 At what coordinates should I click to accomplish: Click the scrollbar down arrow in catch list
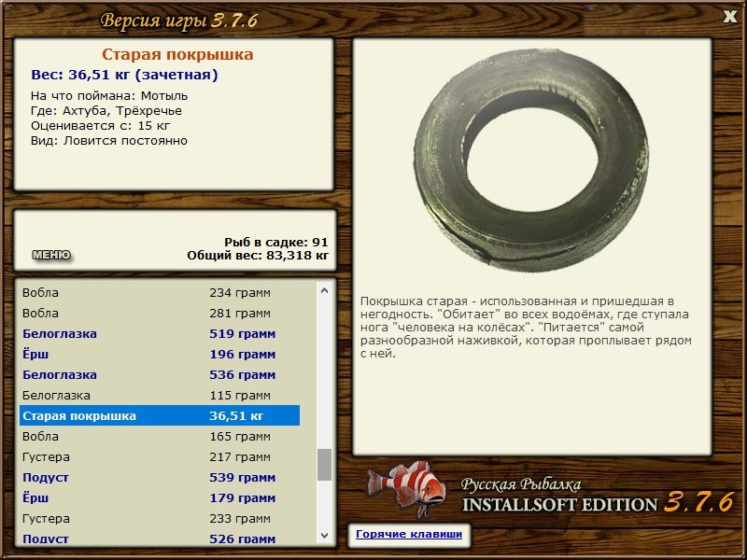324,536
